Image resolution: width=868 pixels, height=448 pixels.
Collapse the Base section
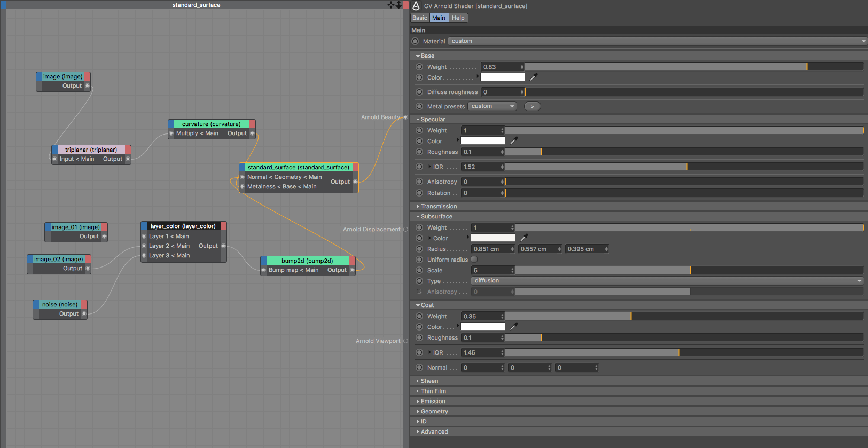coord(418,56)
